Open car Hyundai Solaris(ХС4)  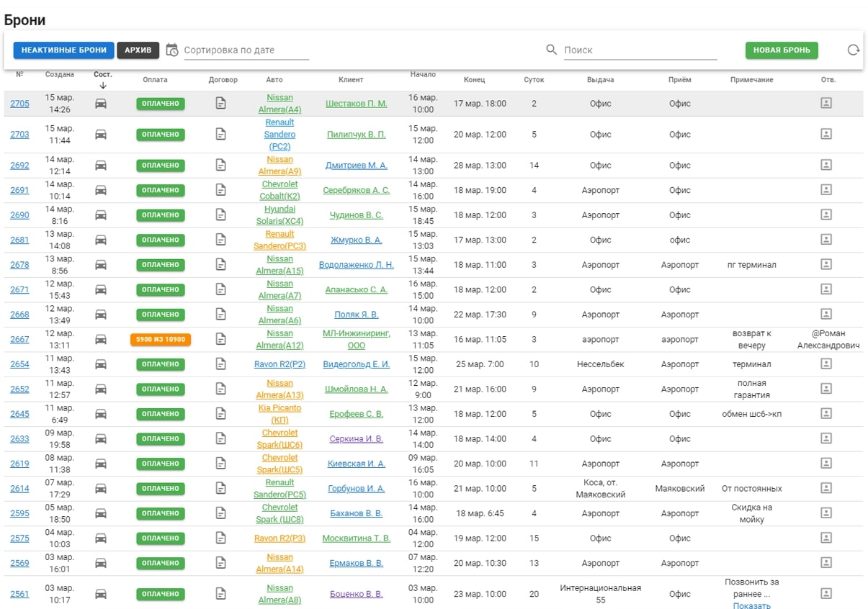(x=279, y=215)
